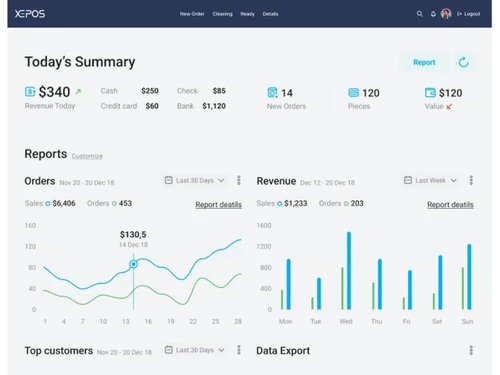Click the user profile avatar
Viewport: 500px width, 375px height.
[x=446, y=14]
